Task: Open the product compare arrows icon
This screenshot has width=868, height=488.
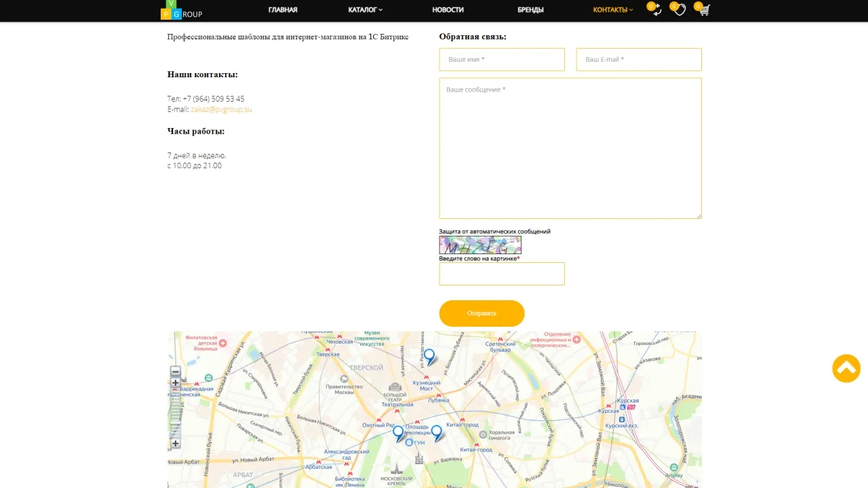Action: pyautogui.click(x=656, y=10)
